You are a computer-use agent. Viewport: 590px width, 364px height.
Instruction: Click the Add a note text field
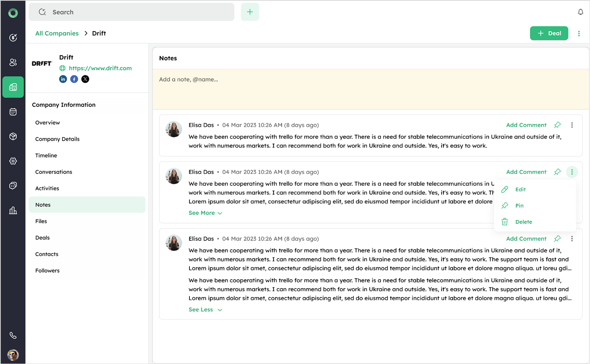(x=371, y=89)
